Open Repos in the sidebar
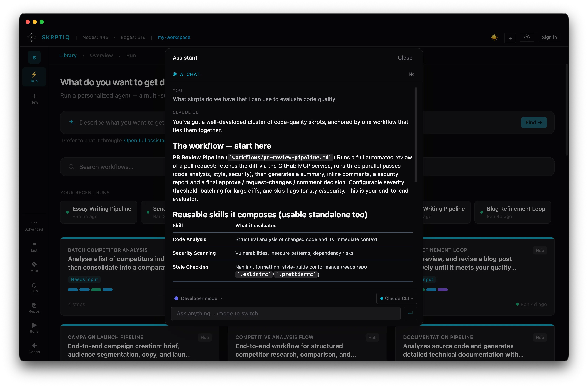The height and width of the screenshot is (387, 588). click(x=34, y=308)
